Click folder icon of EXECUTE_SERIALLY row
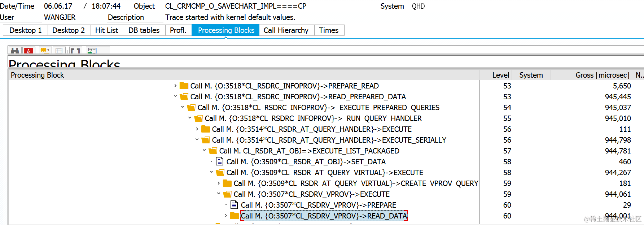Image resolution: width=644 pixels, height=225 pixels. click(x=206, y=140)
